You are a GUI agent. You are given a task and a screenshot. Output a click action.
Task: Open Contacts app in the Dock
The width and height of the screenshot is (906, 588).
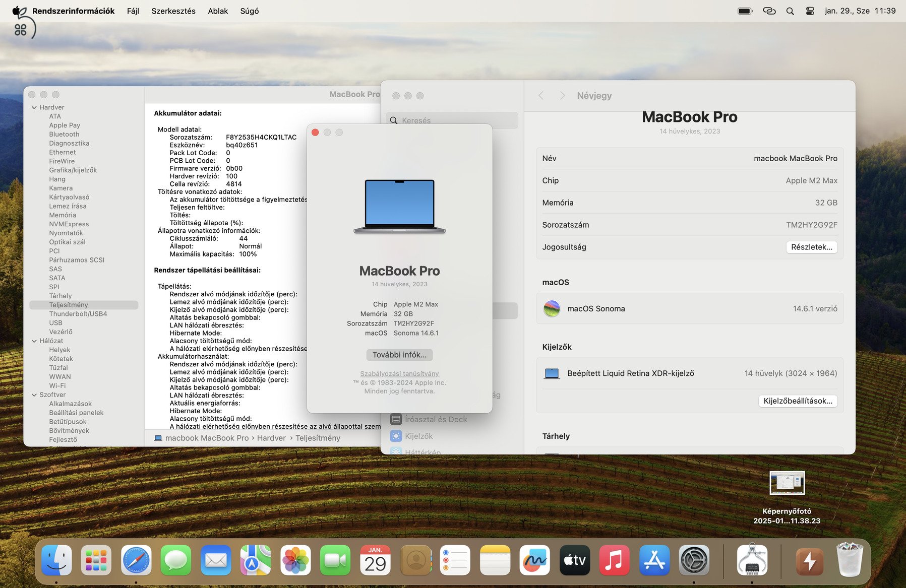(x=415, y=560)
